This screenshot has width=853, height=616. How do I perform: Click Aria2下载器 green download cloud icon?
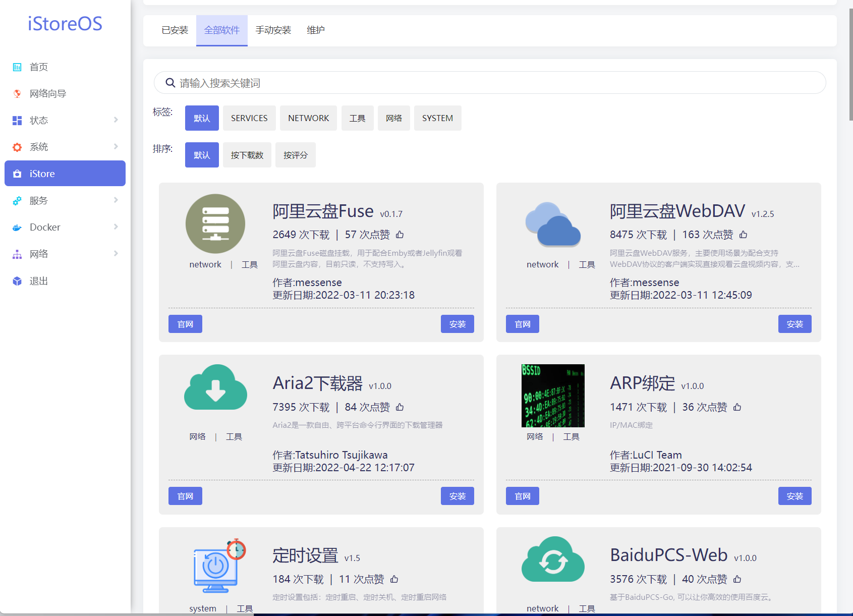click(215, 387)
